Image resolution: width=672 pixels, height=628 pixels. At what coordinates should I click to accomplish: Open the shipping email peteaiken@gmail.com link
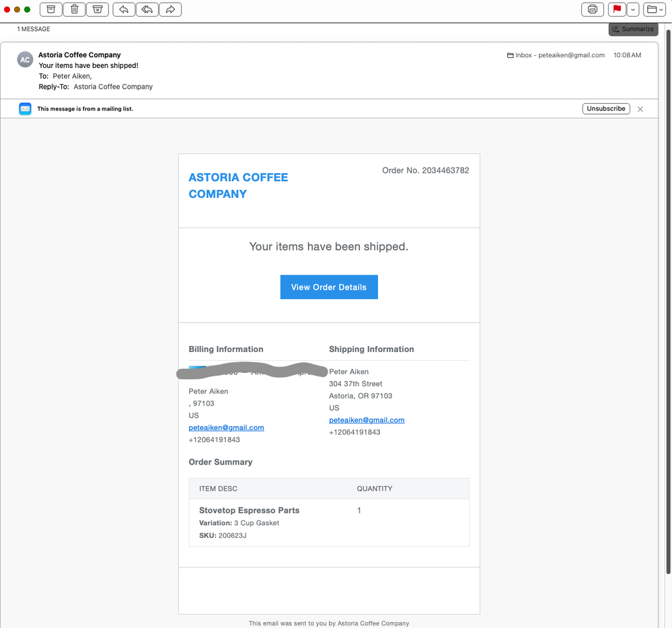pos(367,420)
